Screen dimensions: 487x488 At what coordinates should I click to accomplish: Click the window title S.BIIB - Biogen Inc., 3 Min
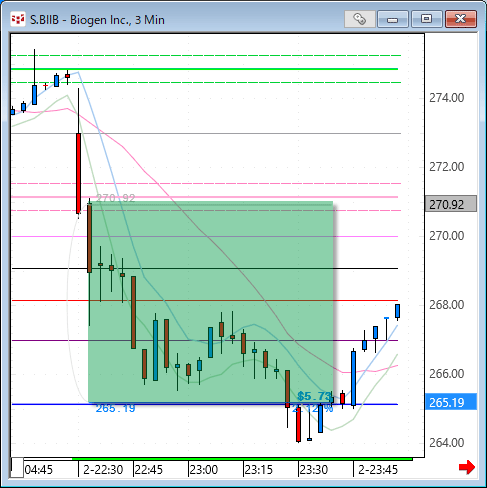pos(97,20)
